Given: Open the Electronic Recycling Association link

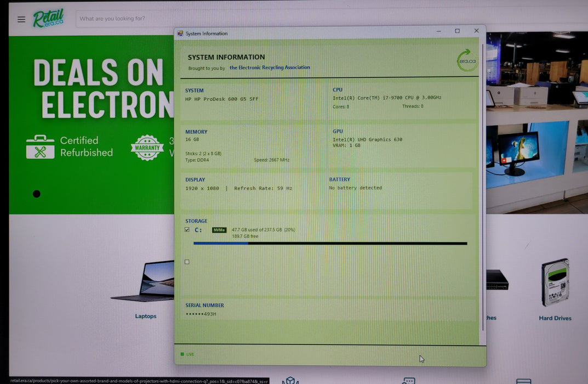Looking at the screenshot, I should (x=270, y=67).
